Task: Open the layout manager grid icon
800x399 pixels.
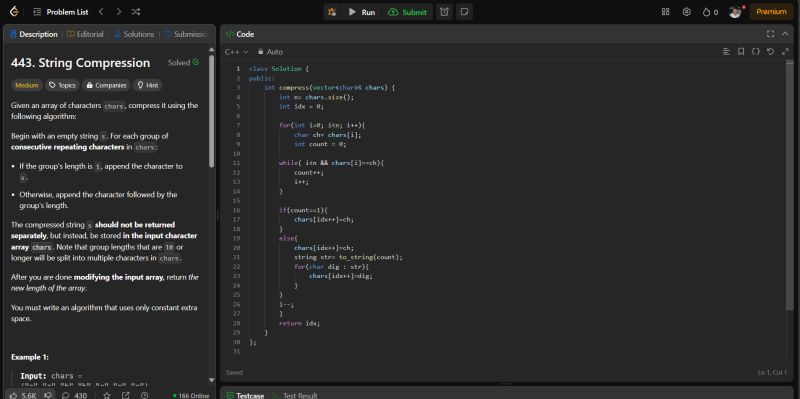Action: point(665,12)
